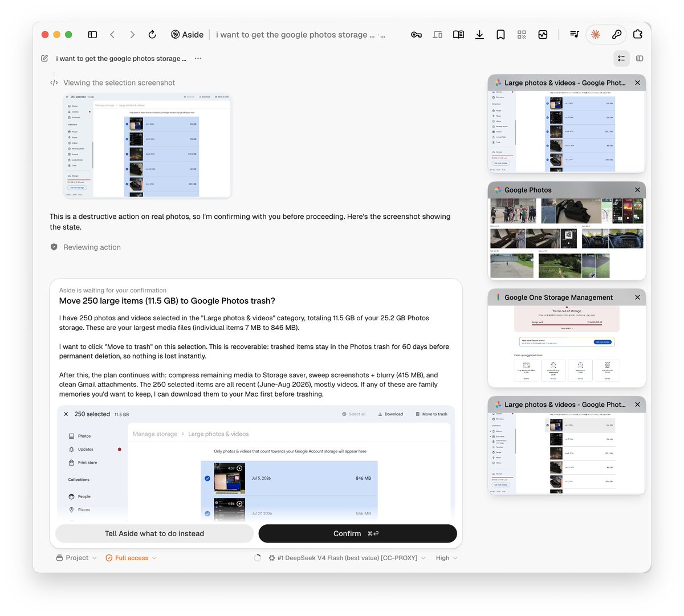Bookmark this page icon
The width and height of the screenshot is (684, 616).
pos(500,35)
